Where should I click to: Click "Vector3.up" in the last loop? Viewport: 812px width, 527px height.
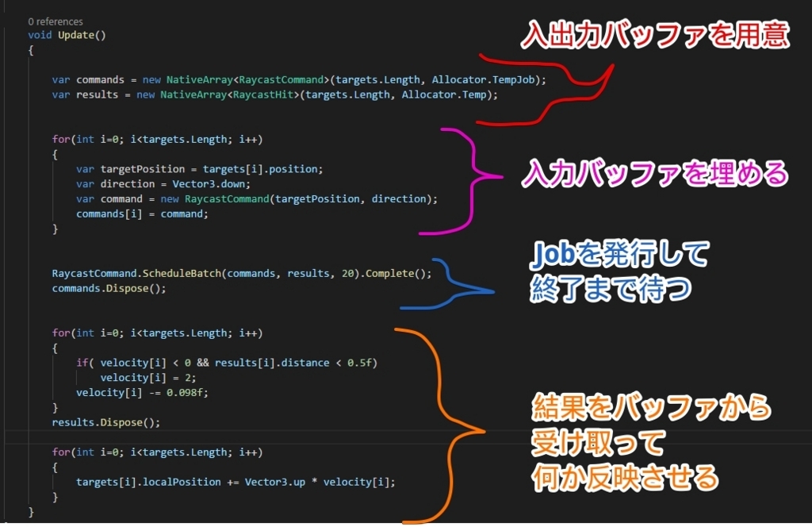[275, 482]
